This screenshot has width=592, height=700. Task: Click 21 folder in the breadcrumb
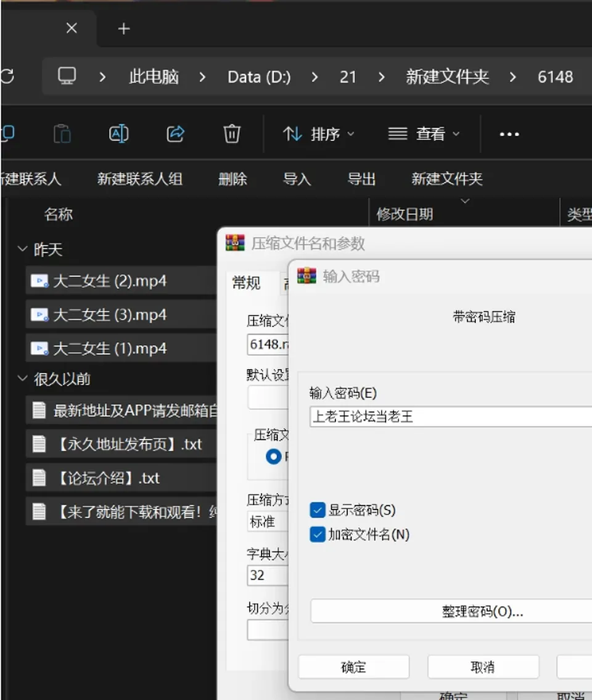(x=348, y=77)
